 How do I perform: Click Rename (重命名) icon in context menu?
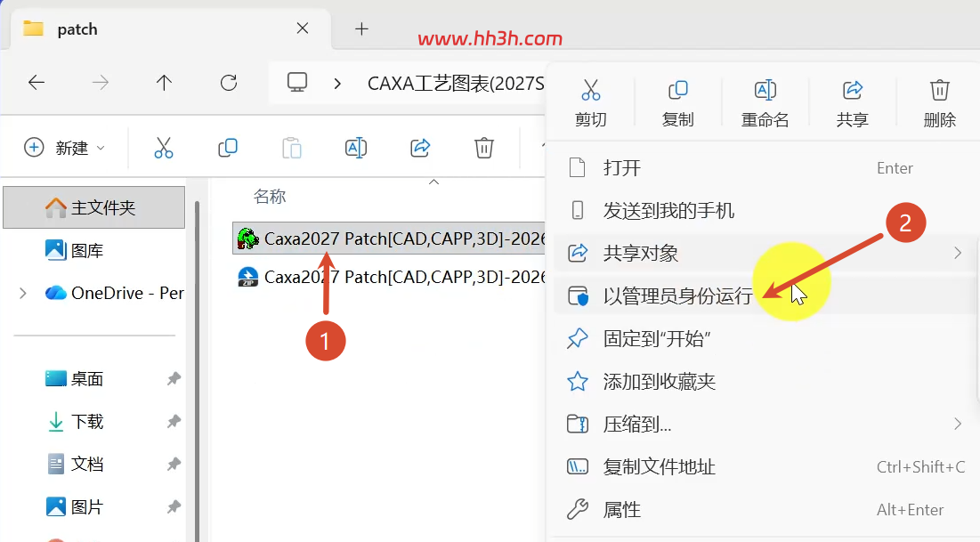[765, 91]
